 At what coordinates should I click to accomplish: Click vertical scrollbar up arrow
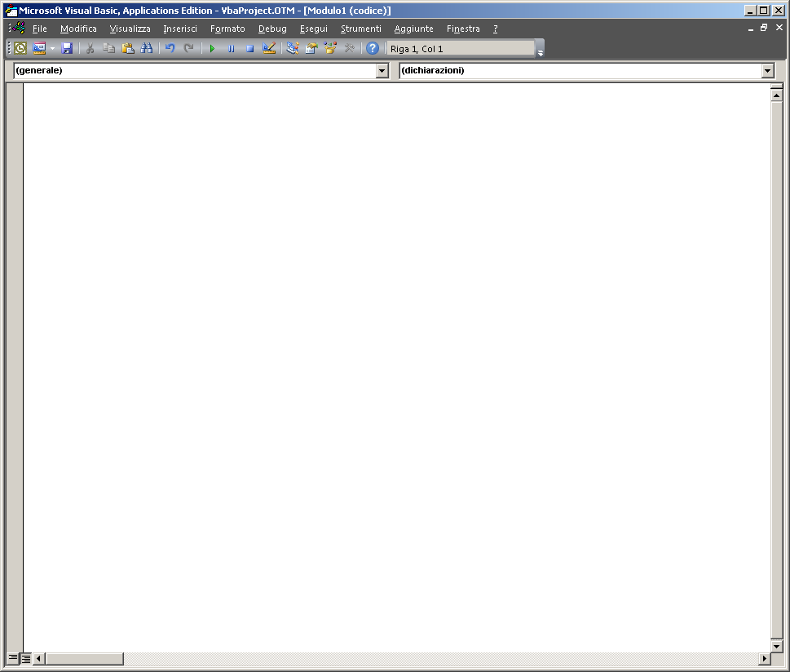776,95
